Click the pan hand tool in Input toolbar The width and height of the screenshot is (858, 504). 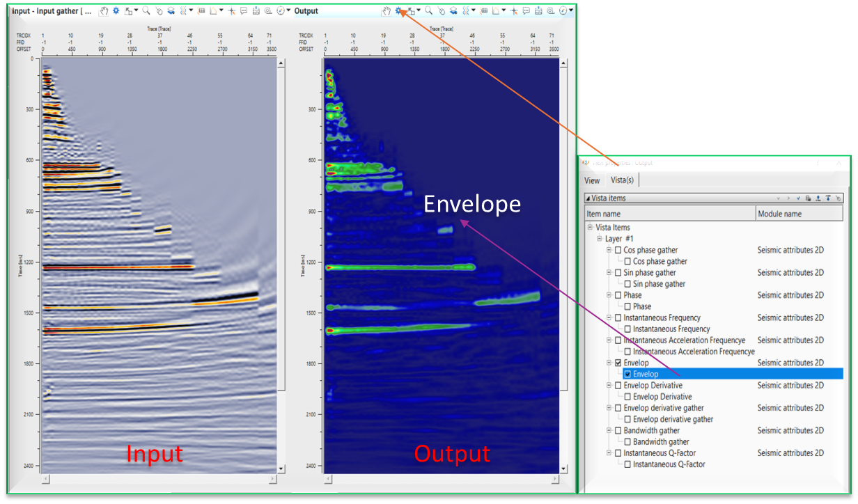(104, 11)
